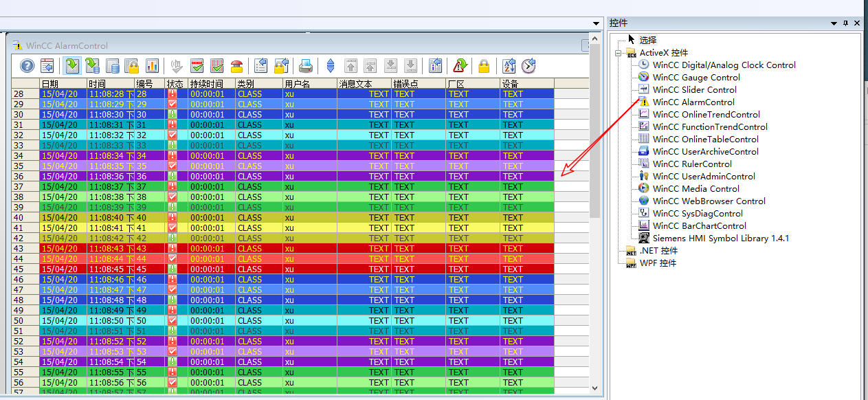Open the selection dialog icon

tap(261, 66)
